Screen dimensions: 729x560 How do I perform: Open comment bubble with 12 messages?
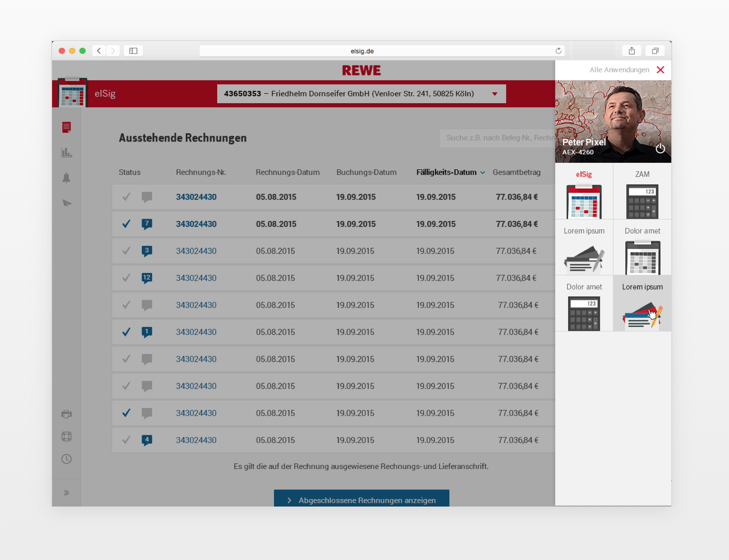pos(147,278)
